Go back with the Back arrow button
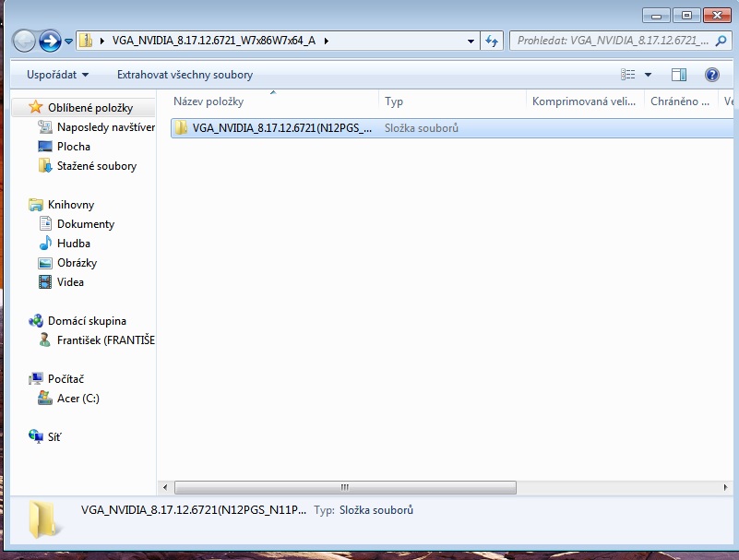 (24, 41)
